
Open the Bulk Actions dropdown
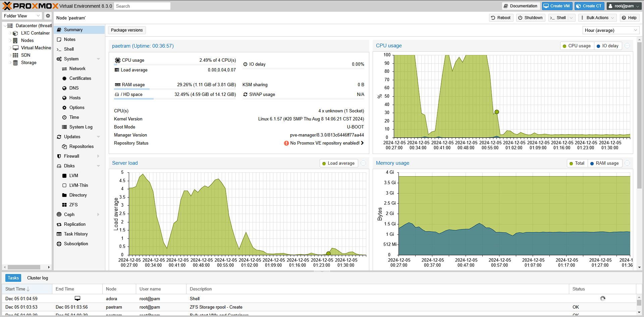tap(598, 18)
